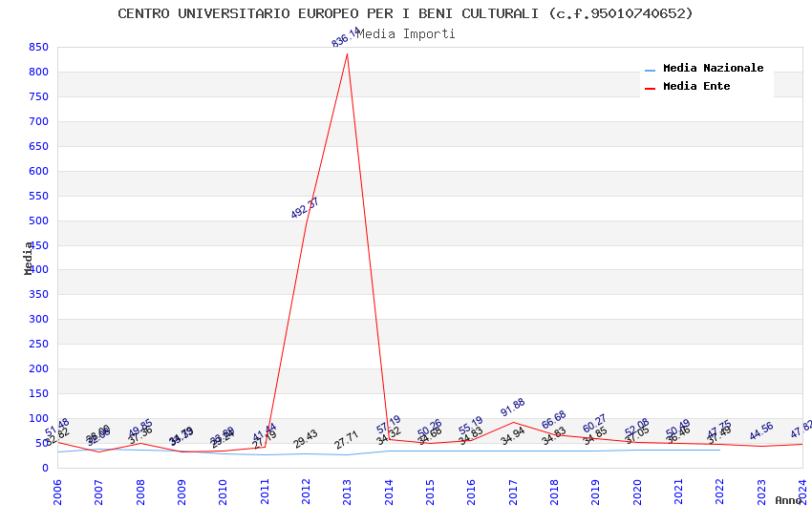This screenshot has height=525, width=812.
Task: Click y-axis value 650
Action: click(39, 146)
